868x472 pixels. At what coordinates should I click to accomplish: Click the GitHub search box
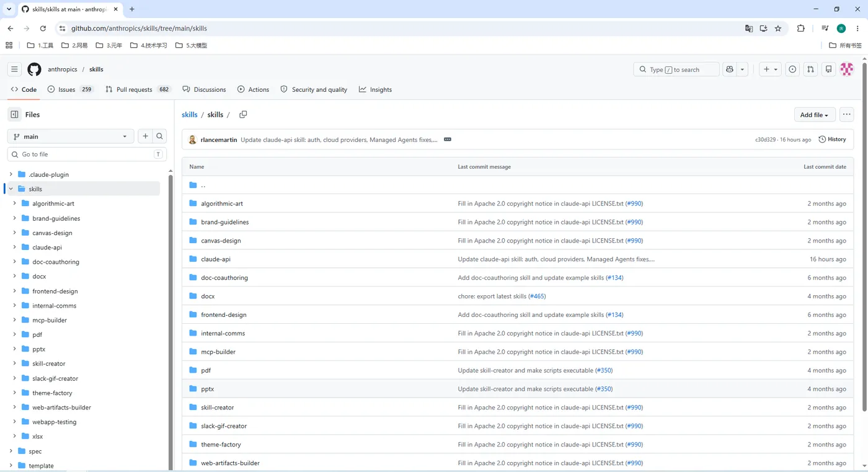point(676,69)
